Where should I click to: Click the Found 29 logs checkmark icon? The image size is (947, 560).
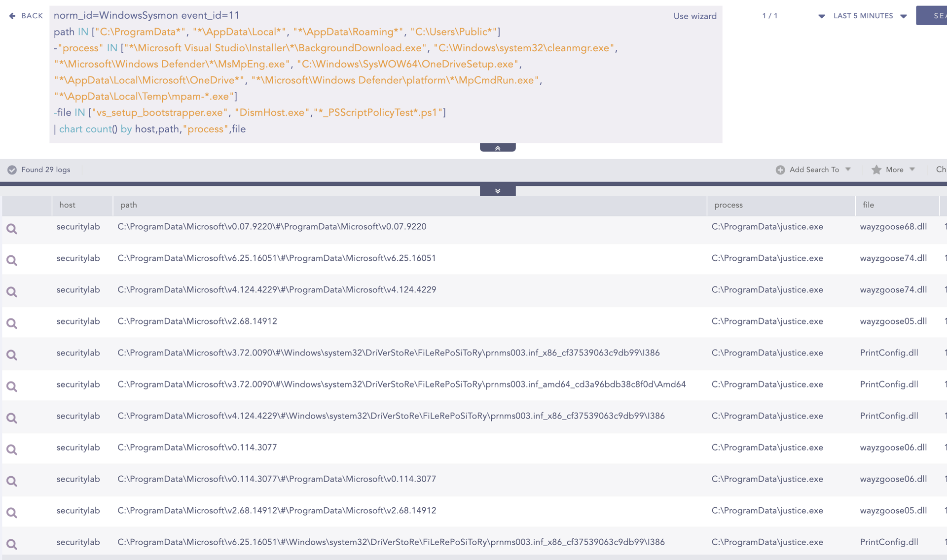[x=12, y=170]
